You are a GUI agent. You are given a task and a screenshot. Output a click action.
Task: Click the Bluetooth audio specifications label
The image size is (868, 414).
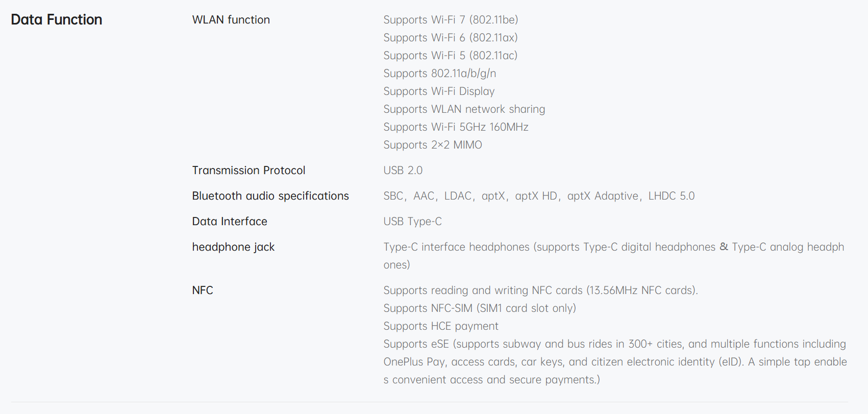click(270, 196)
